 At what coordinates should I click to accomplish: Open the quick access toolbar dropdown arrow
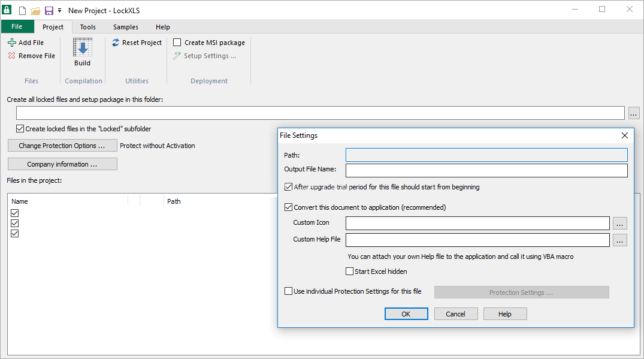[x=59, y=10]
